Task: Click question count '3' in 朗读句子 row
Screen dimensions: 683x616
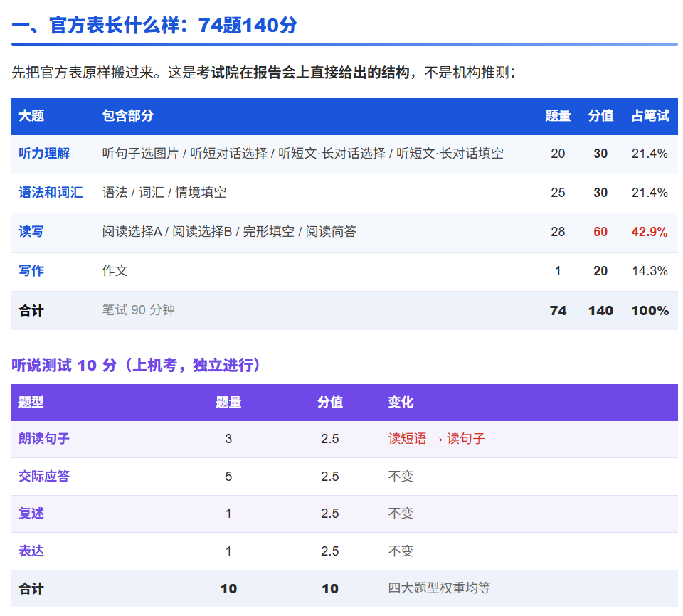Action: (x=228, y=439)
